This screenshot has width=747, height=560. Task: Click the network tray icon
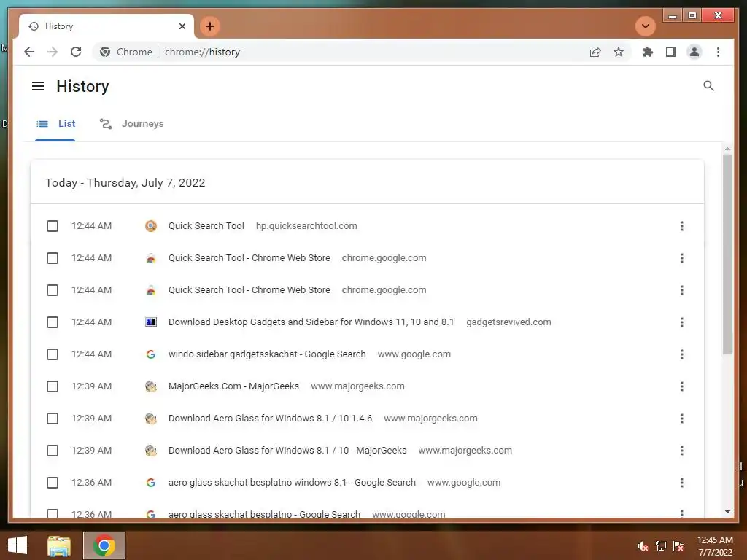[x=661, y=546]
